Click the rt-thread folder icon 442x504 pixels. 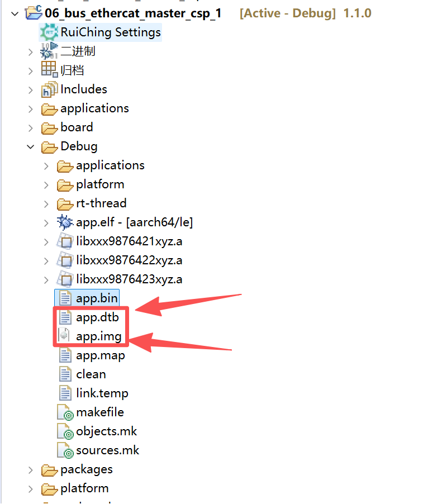click(65, 204)
